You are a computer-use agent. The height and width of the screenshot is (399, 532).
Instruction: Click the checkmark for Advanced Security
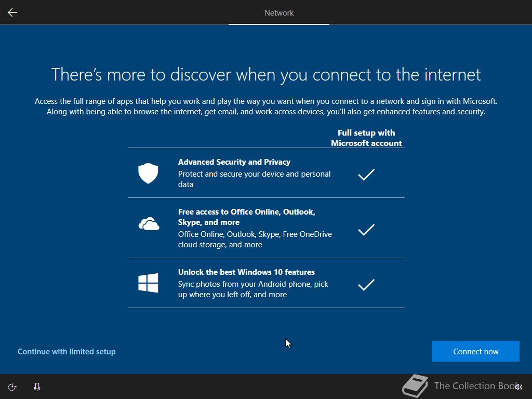point(366,175)
